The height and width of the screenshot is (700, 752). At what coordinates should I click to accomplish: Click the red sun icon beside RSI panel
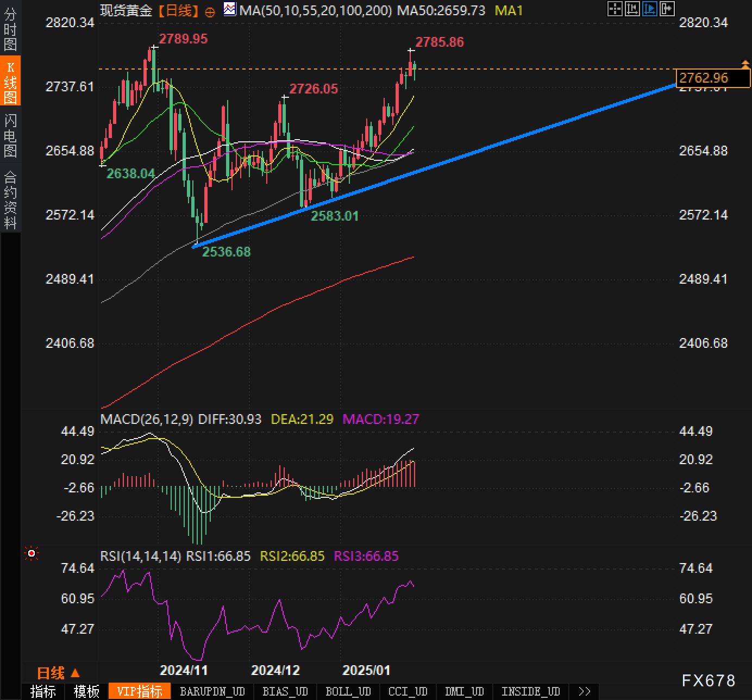tap(32, 553)
